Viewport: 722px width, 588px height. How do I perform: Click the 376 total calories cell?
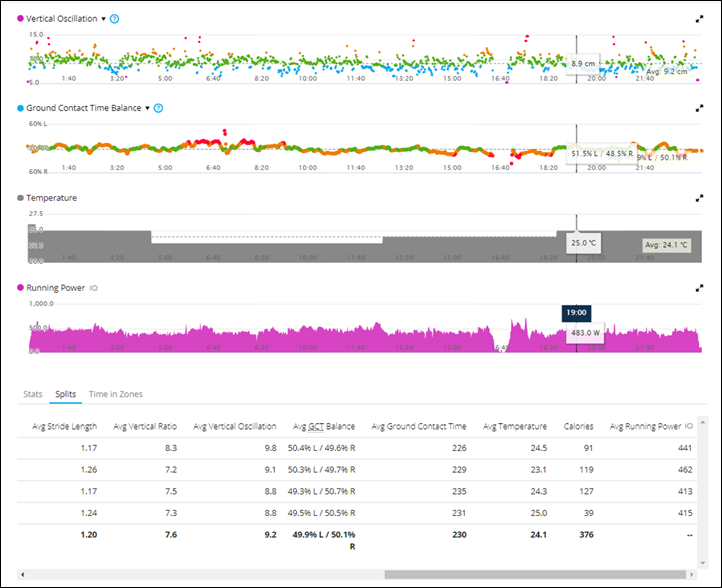pos(586,535)
